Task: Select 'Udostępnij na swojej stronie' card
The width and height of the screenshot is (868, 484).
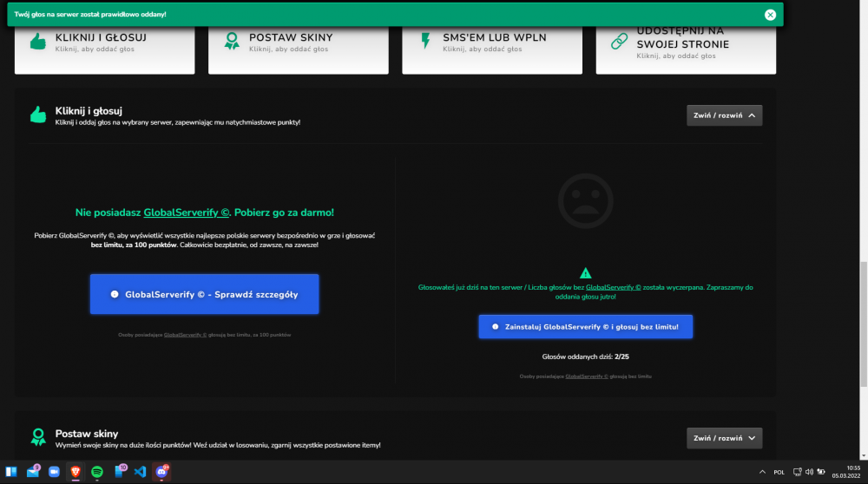Action: (x=686, y=49)
